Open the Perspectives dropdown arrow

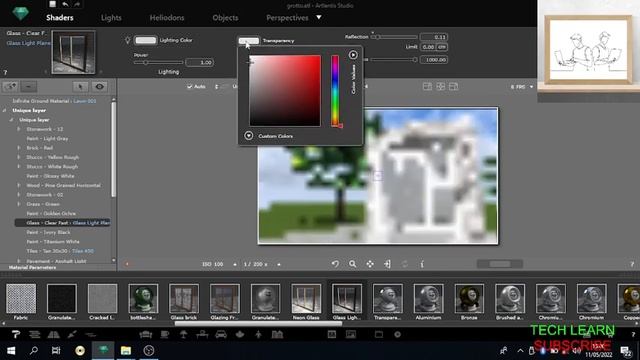click(x=319, y=17)
